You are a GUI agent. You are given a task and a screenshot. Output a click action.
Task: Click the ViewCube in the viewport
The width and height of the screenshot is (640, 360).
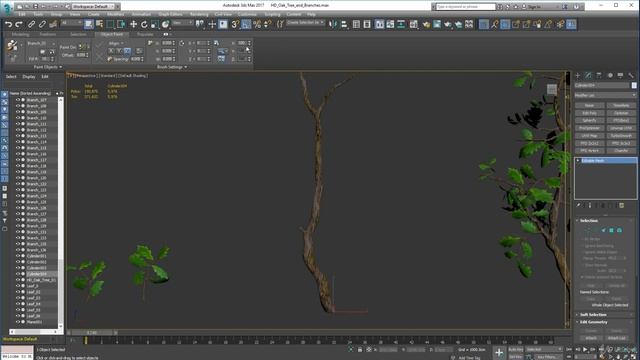pos(552,89)
